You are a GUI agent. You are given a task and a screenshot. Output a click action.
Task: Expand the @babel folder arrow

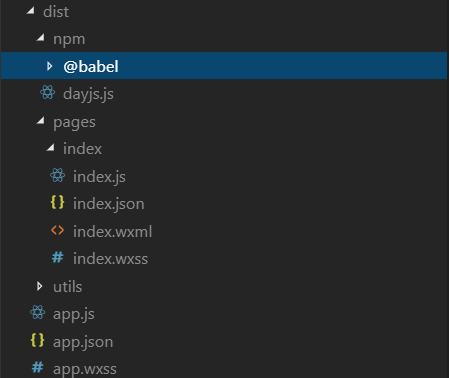pos(50,66)
